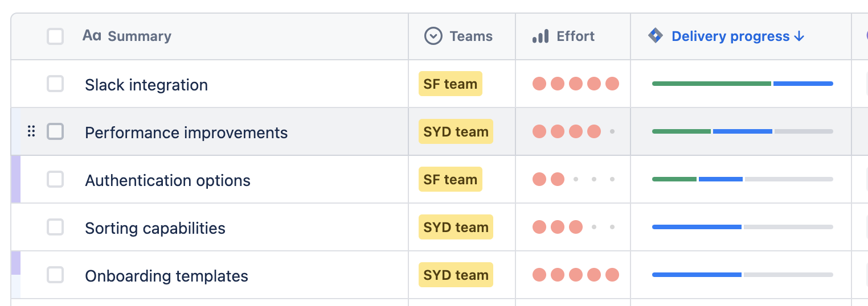Check the Slack integration row checkbox
Image resolution: width=868 pixels, height=306 pixels.
tap(55, 84)
